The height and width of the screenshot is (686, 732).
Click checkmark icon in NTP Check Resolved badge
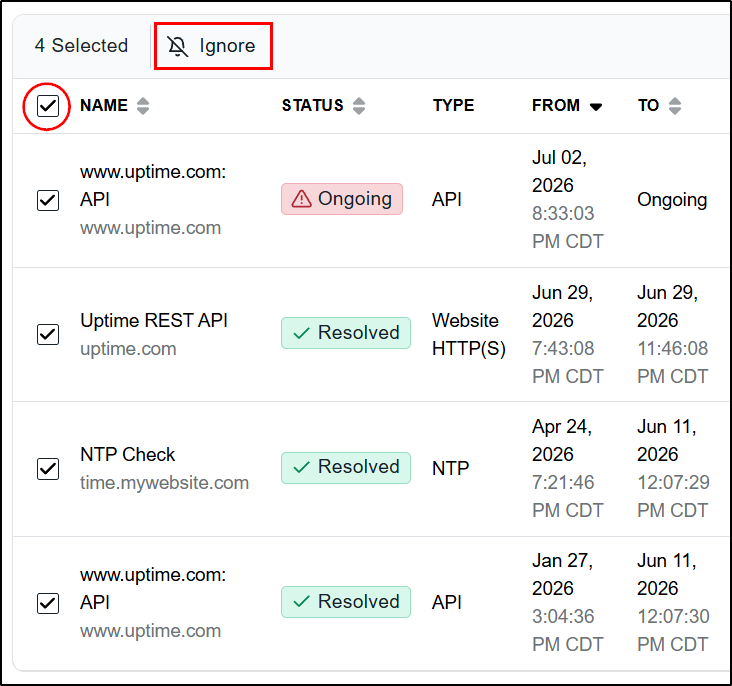[x=302, y=467]
